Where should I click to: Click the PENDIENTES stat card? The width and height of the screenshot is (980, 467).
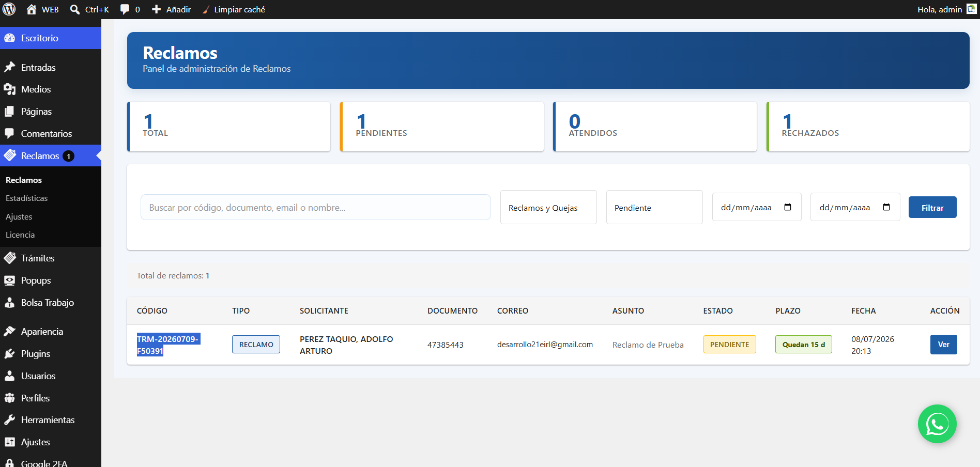tap(442, 127)
